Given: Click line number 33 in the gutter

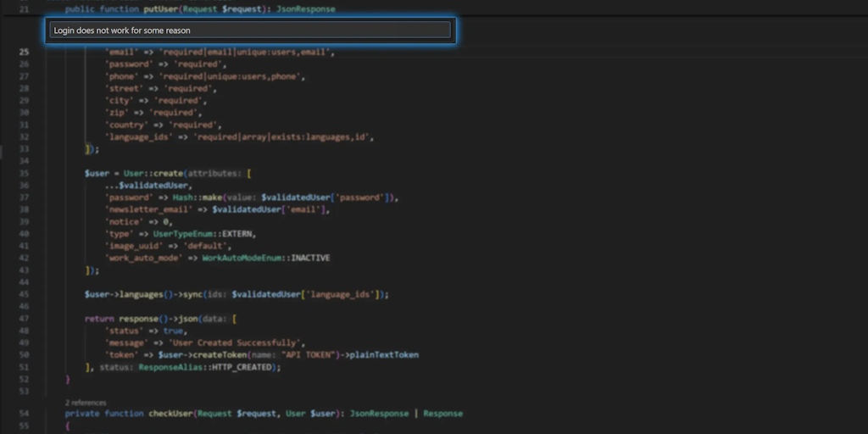Looking at the screenshot, I should tap(24, 148).
